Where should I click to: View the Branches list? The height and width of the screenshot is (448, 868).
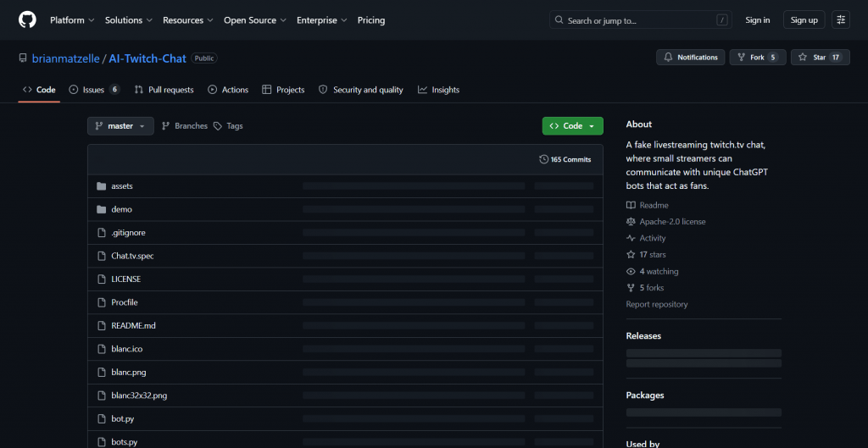[x=184, y=126]
